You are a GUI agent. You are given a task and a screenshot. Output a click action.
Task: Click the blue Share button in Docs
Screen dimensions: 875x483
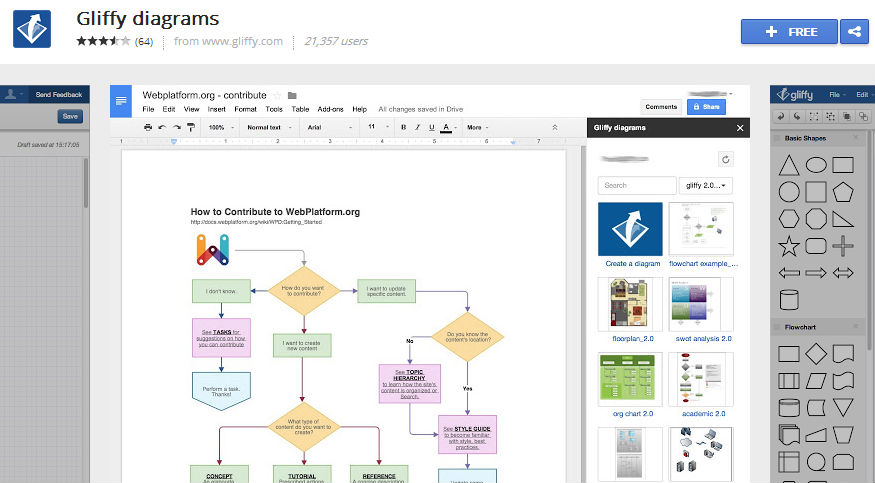[x=706, y=107]
